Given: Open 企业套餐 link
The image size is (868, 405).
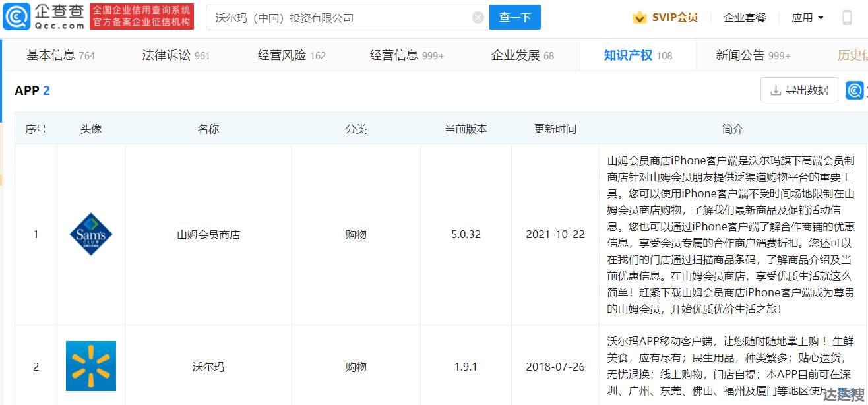Looking at the screenshot, I should [745, 18].
